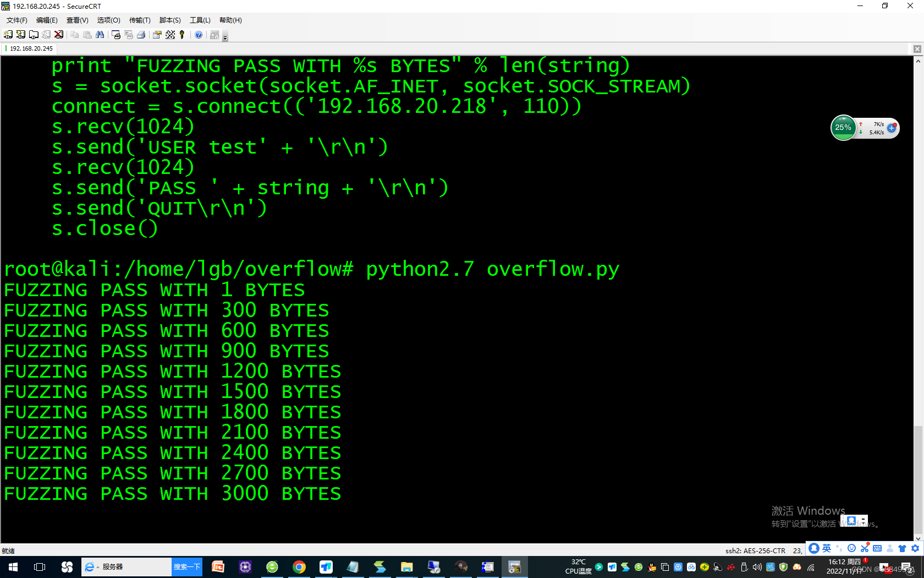This screenshot has height=578, width=924.
Task: Open Help with the blue question icon
Action: click(199, 35)
